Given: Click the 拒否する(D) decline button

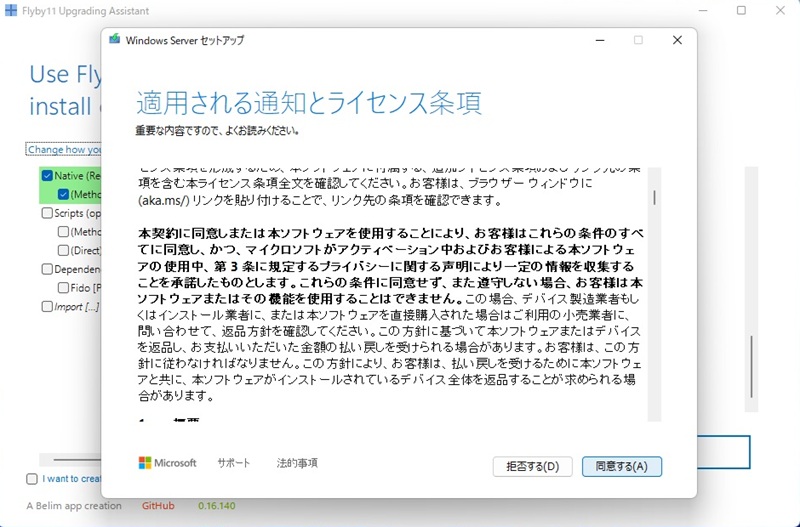Looking at the screenshot, I should coord(533,466).
